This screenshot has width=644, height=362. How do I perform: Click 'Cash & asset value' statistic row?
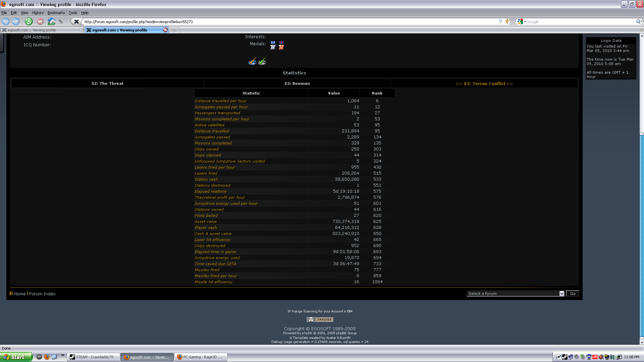coord(294,234)
